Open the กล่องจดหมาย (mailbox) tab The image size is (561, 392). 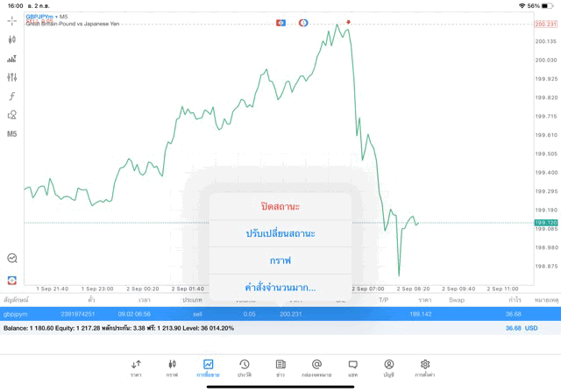coord(316,367)
